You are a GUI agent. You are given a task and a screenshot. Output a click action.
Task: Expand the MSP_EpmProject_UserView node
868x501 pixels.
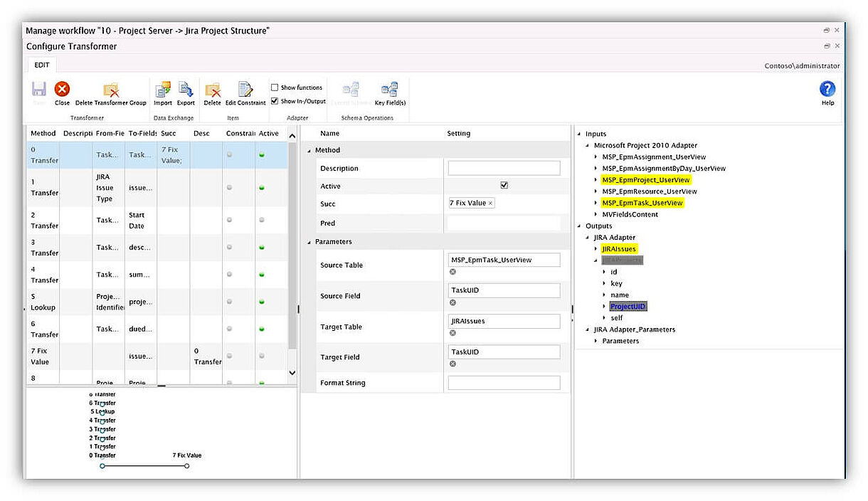pyautogui.click(x=596, y=180)
